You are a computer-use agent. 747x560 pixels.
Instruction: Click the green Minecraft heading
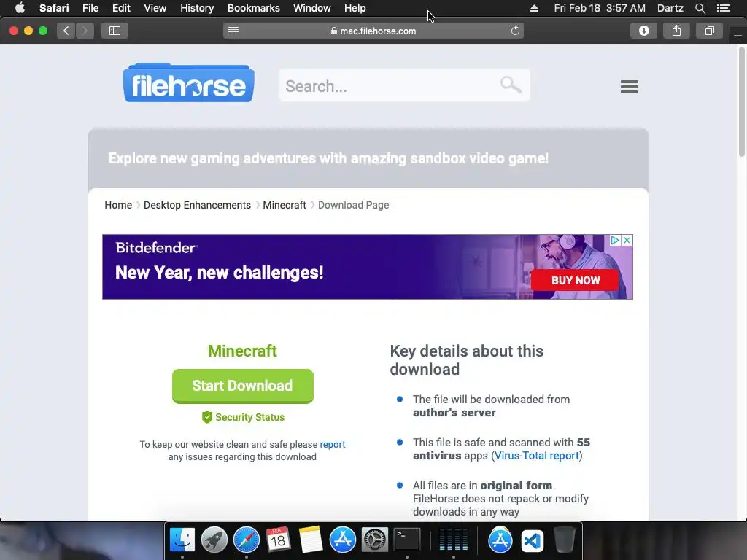point(242,351)
